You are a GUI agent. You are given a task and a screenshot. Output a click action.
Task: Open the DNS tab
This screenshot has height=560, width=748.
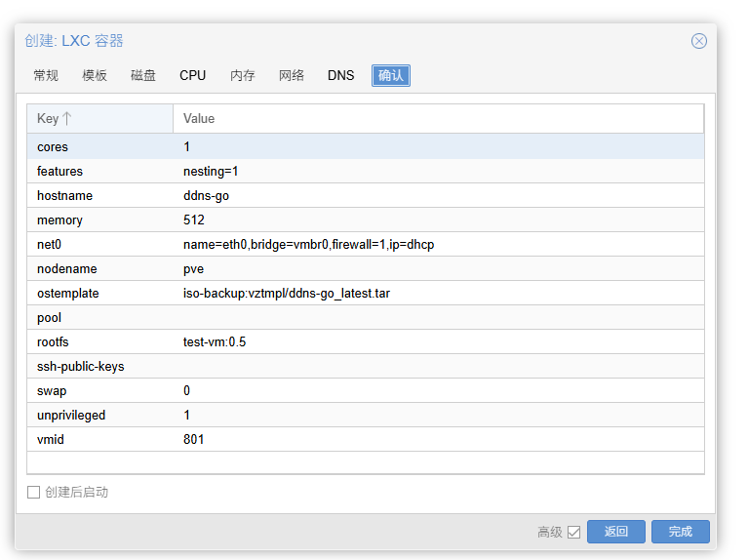point(341,76)
